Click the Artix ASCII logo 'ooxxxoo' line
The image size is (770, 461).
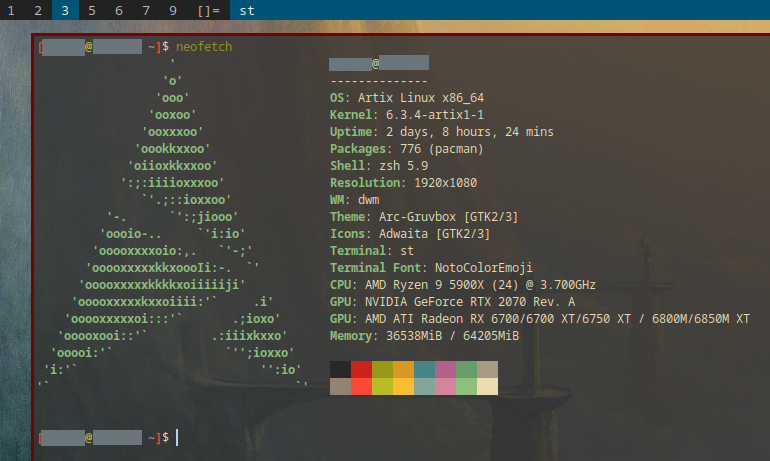172,132
